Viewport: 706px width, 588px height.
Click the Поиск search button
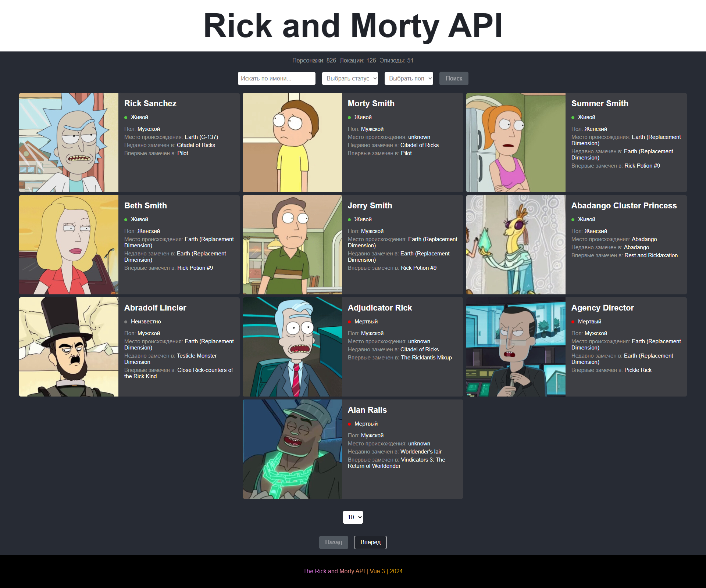click(454, 78)
